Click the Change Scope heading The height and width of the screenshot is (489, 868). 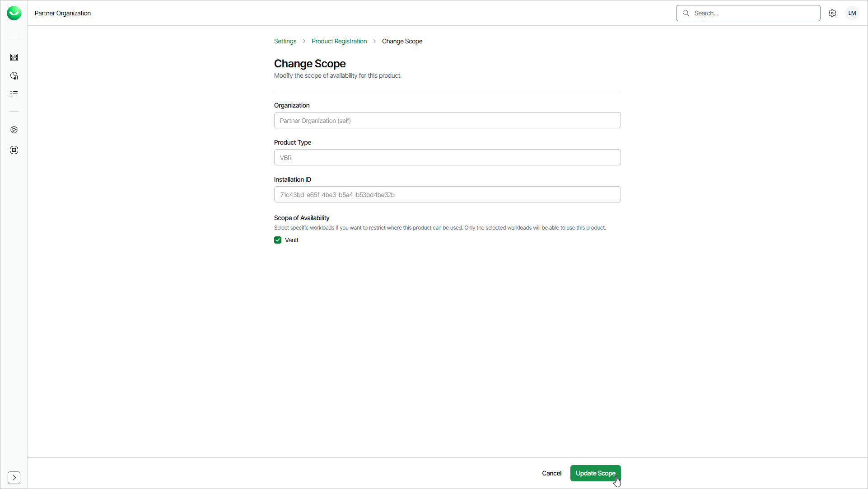[x=310, y=64]
